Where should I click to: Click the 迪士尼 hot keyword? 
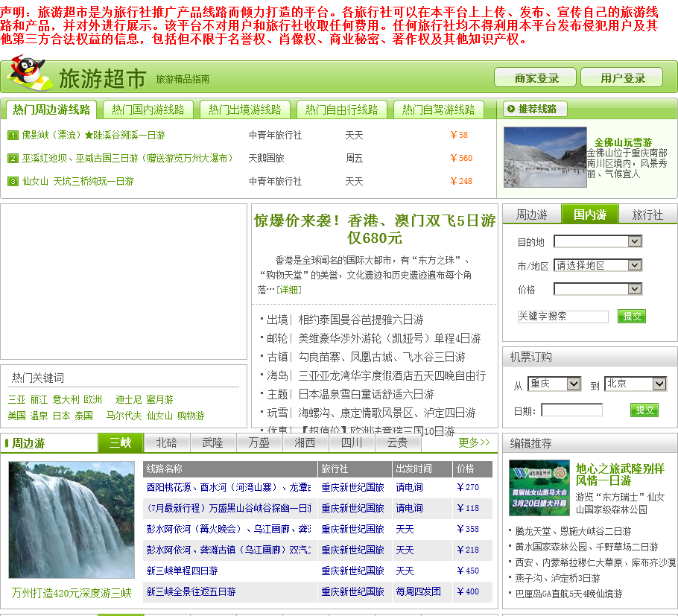128,399
